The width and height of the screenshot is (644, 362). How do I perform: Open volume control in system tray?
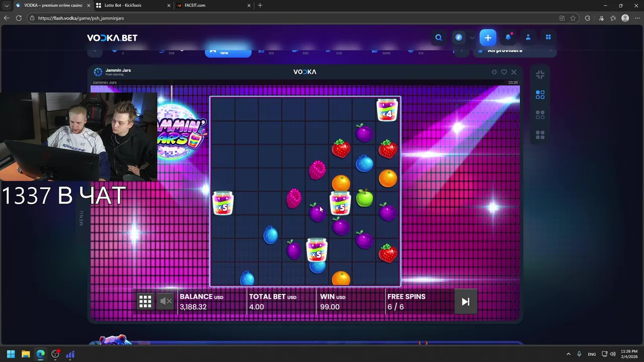pos(613,354)
